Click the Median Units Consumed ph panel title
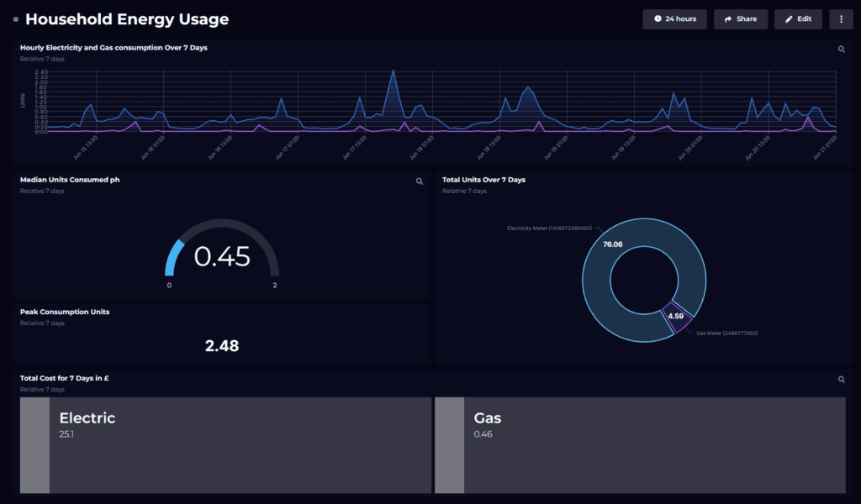Image resolution: width=861 pixels, height=504 pixels. point(68,180)
